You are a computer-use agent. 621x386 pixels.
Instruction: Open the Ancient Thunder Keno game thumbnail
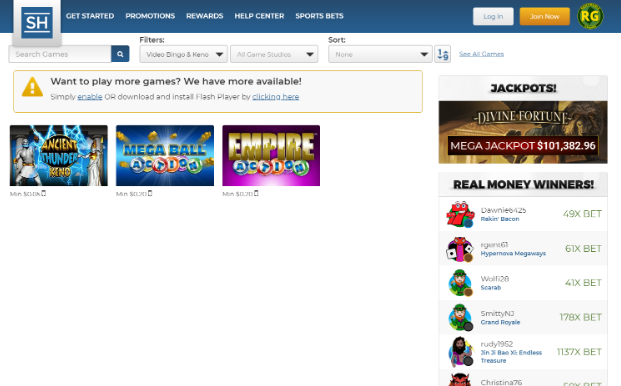point(59,156)
